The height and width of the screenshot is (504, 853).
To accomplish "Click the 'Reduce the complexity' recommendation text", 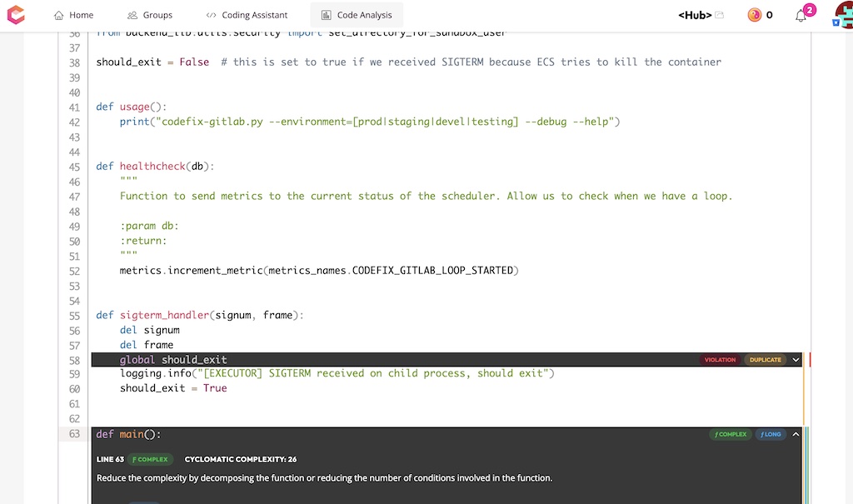I will [324, 478].
